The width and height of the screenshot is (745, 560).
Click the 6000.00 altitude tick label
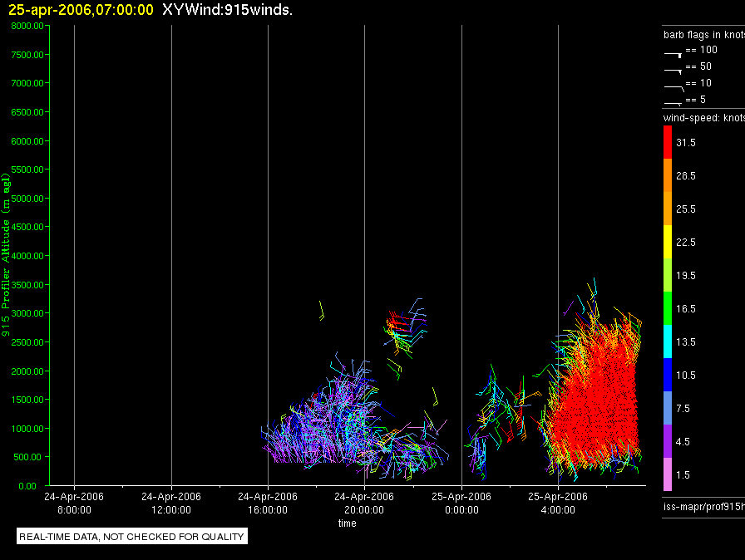pos(27,141)
